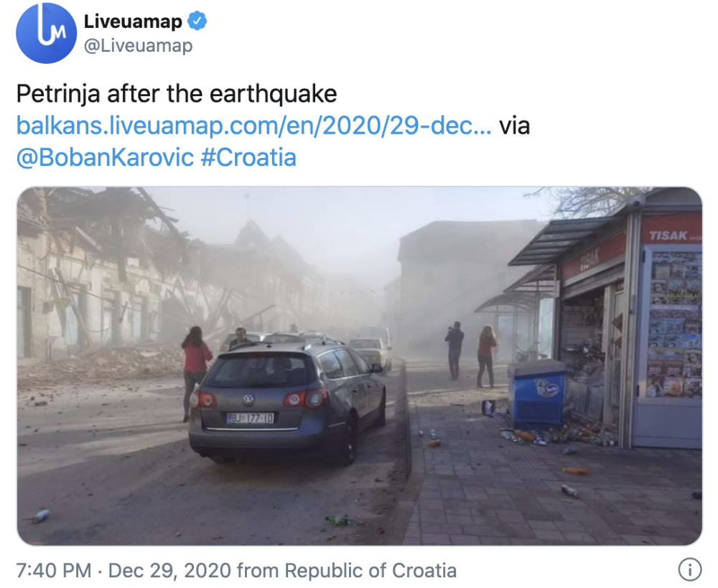Screen dimensions: 718x588
Task: Open the balkans.liveuamap.com article link
Action: point(253,126)
